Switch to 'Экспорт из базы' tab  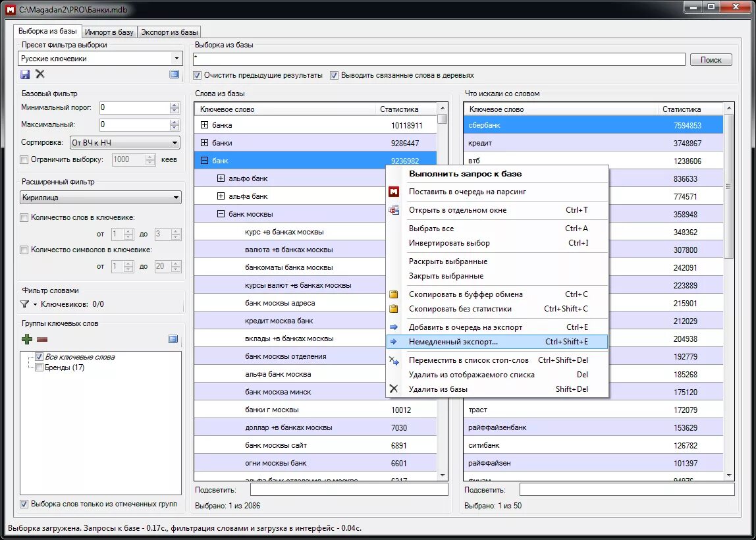169,32
